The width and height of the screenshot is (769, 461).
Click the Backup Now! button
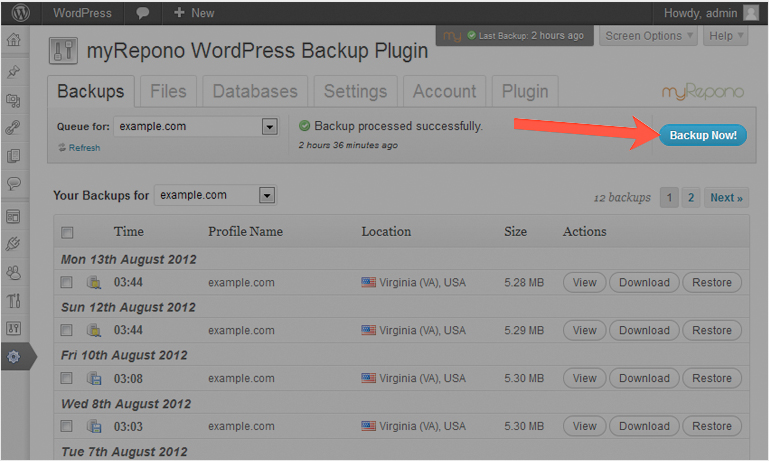point(703,135)
